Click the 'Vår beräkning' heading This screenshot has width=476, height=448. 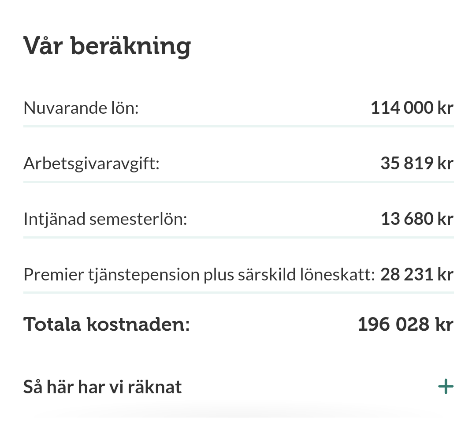tap(107, 46)
